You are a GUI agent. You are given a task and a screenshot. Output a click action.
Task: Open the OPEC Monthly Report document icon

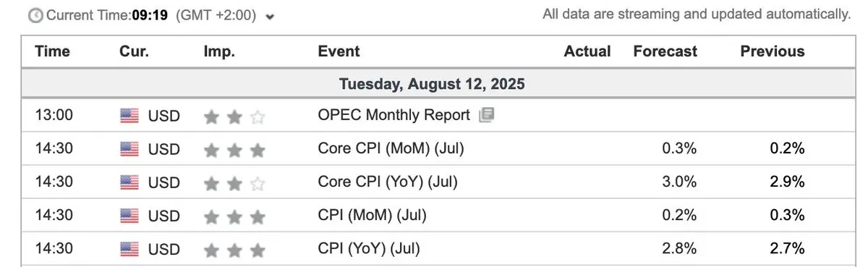[486, 115]
